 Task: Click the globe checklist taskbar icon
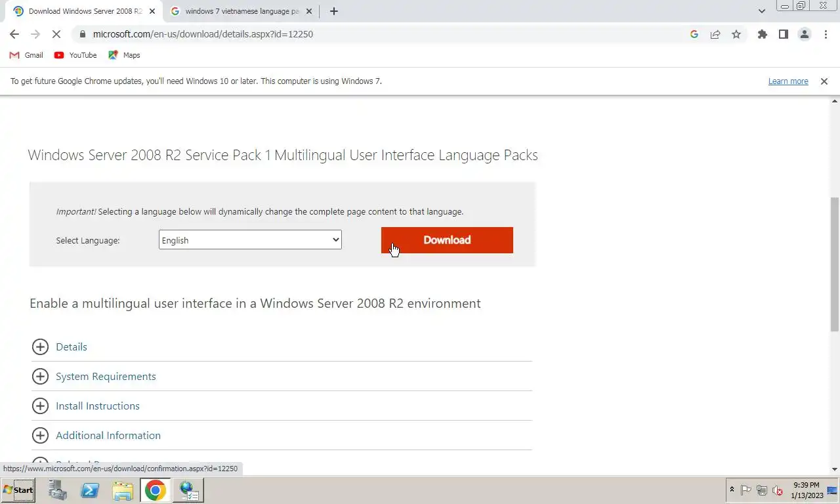tap(188, 490)
